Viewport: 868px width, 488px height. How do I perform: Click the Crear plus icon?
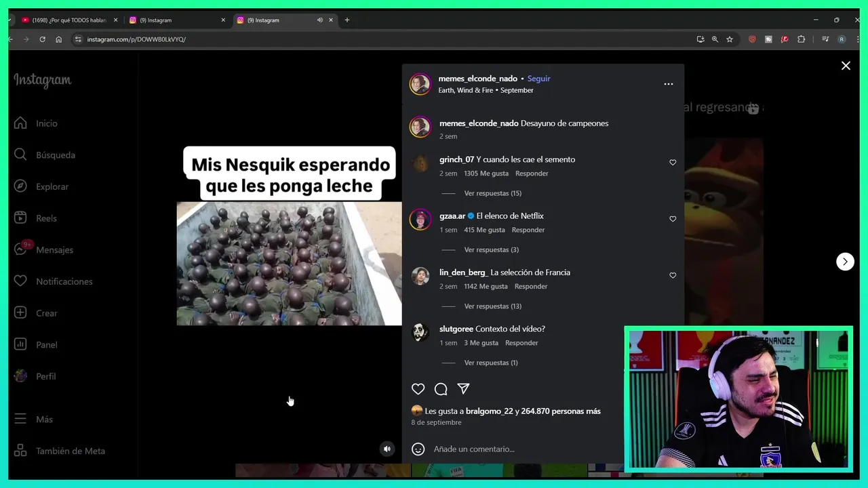click(20, 312)
